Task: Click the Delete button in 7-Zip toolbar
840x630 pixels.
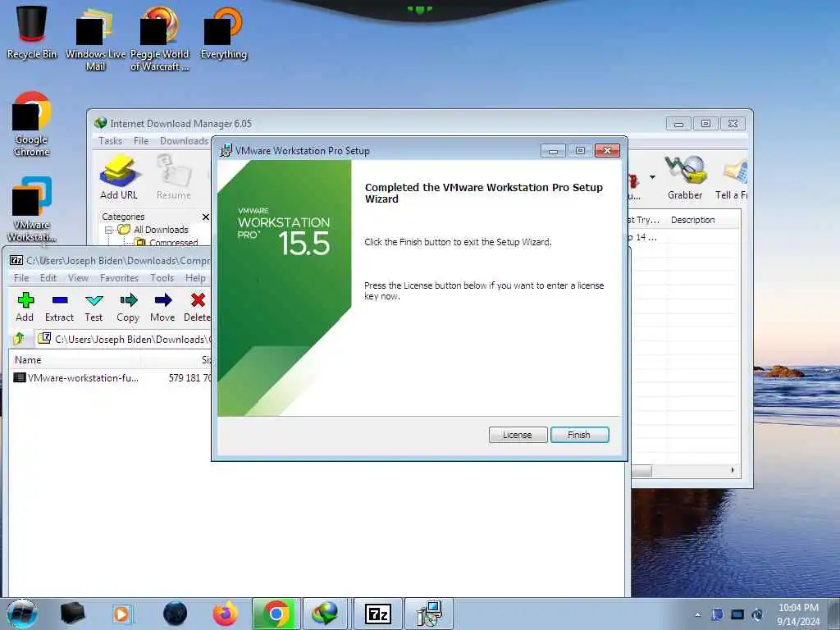Action: click(197, 308)
